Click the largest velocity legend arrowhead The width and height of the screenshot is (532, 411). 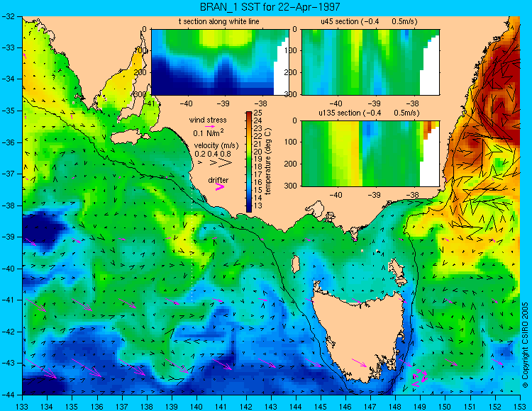pos(226,163)
